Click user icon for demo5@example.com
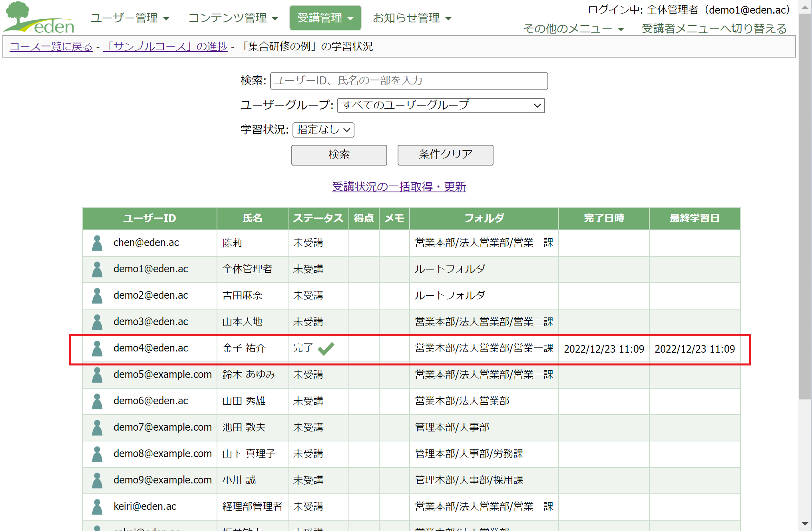The height and width of the screenshot is (531, 812). click(97, 375)
